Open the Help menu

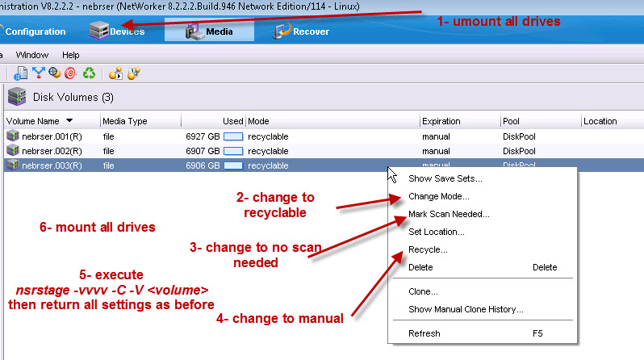[x=71, y=55]
